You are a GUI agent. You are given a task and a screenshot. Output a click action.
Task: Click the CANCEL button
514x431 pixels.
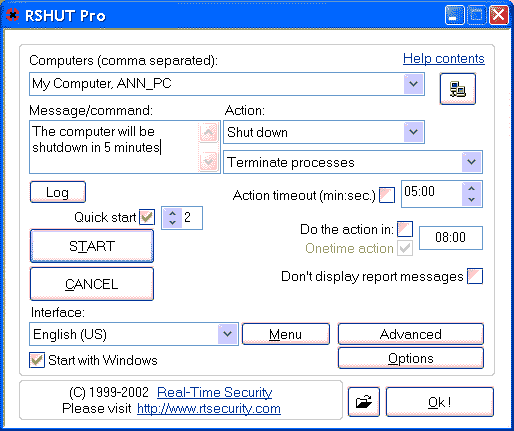(x=92, y=284)
